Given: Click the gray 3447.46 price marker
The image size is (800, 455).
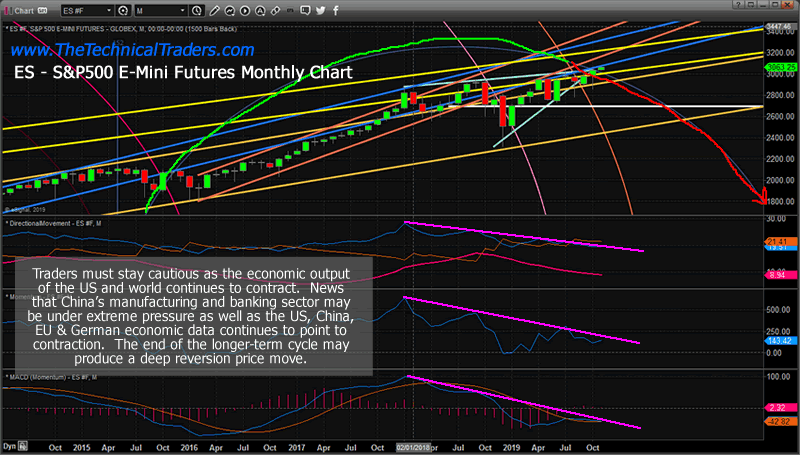Looking at the screenshot, I should coord(780,27).
